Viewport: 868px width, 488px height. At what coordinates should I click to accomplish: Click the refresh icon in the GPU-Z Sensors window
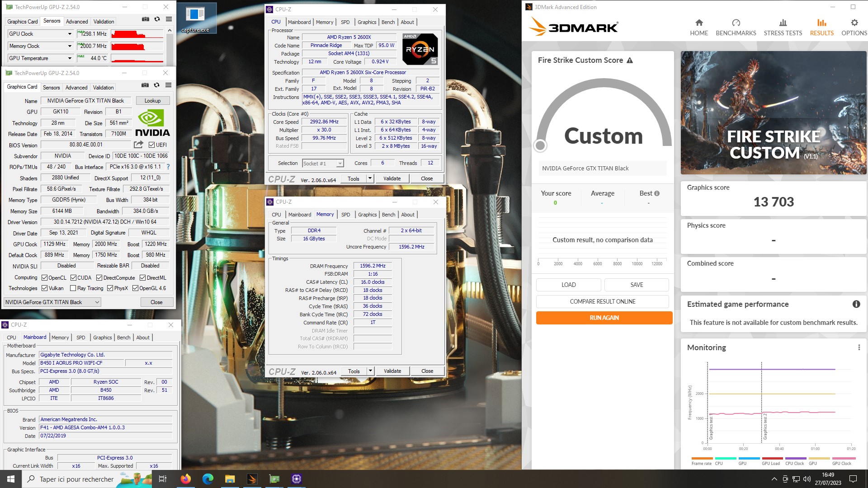pyautogui.click(x=157, y=19)
